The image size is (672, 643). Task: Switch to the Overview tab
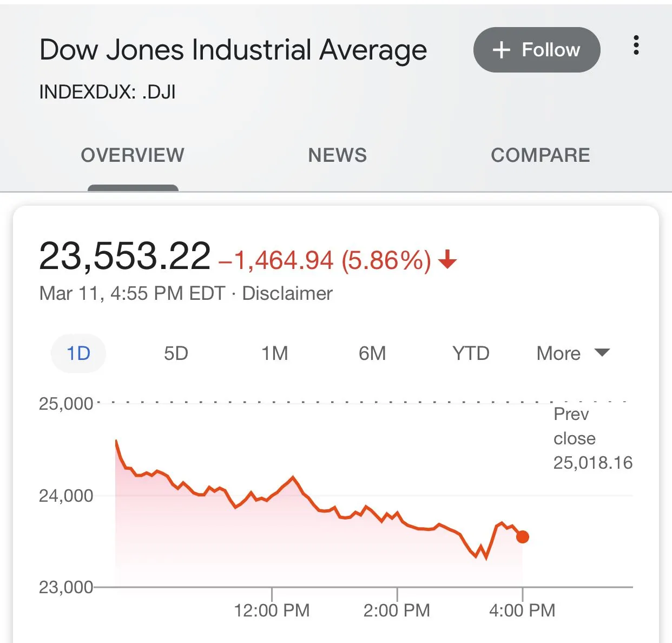(x=133, y=155)
